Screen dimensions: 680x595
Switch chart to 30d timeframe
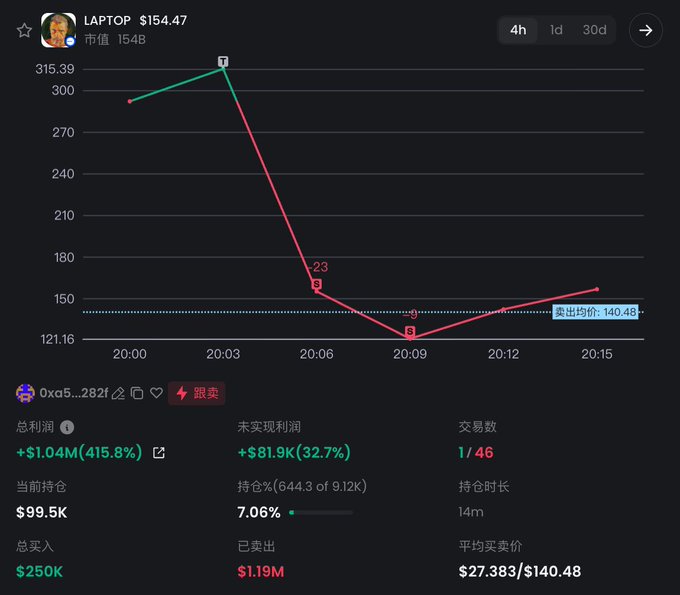coord(595,30)
